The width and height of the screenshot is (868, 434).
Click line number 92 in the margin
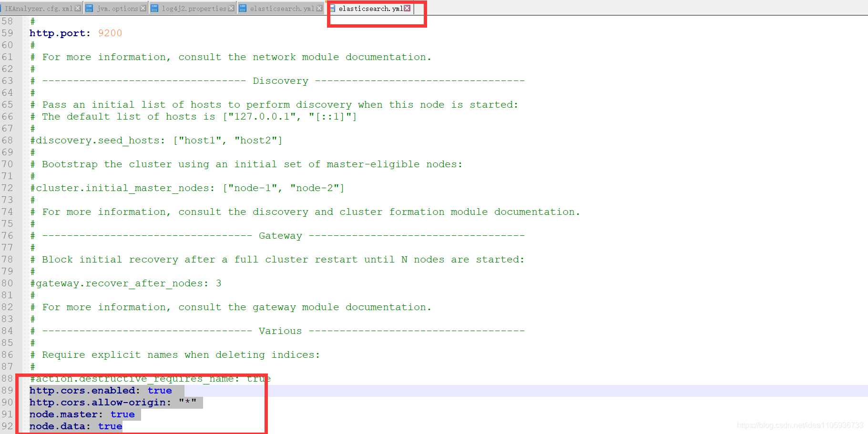click(8, 426)
